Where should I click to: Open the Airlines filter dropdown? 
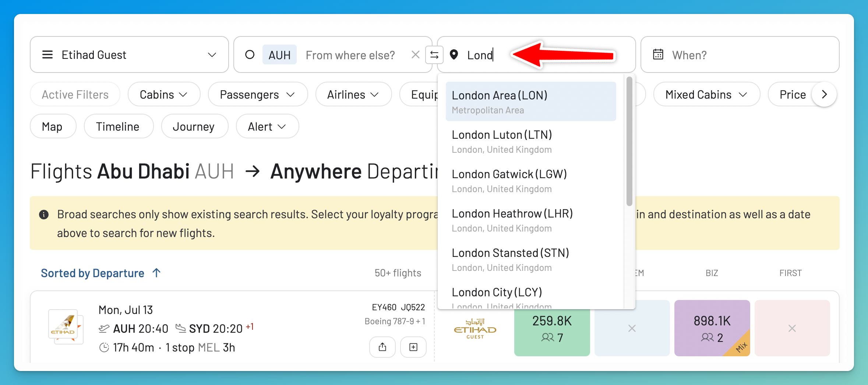pyautogui.click(x=353, y=95)
